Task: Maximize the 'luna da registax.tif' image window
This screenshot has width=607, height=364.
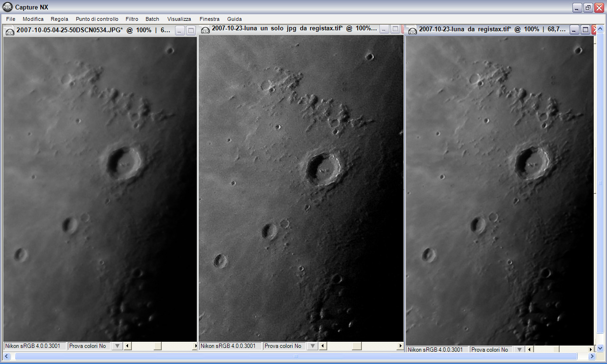Action: 585,29
